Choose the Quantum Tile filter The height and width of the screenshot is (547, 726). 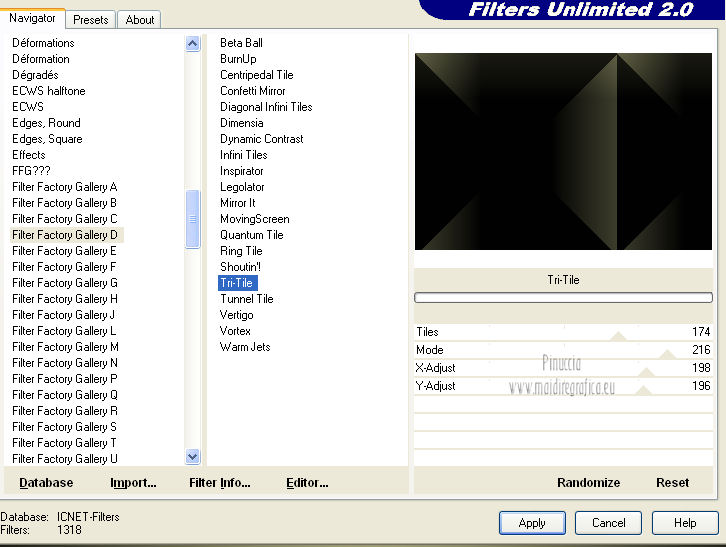[x=252, y=235]
